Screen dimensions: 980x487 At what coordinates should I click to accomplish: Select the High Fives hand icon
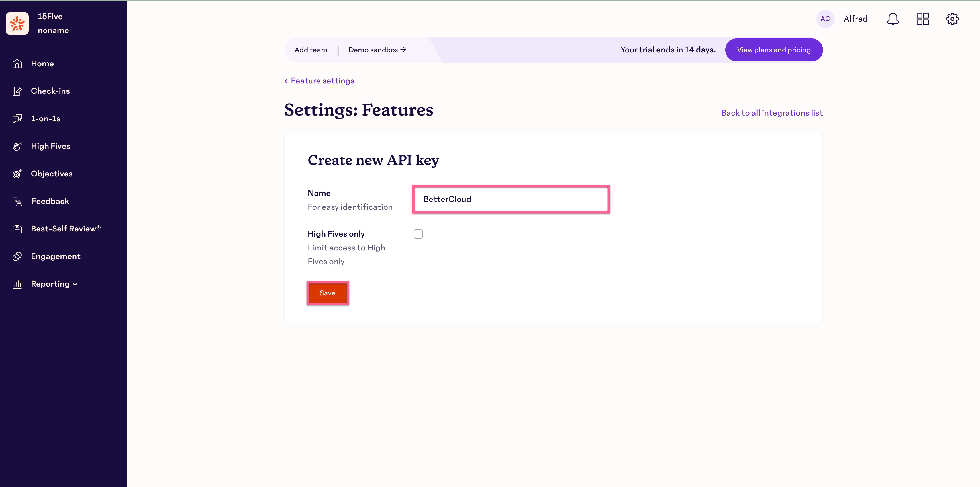pos(17,146)
